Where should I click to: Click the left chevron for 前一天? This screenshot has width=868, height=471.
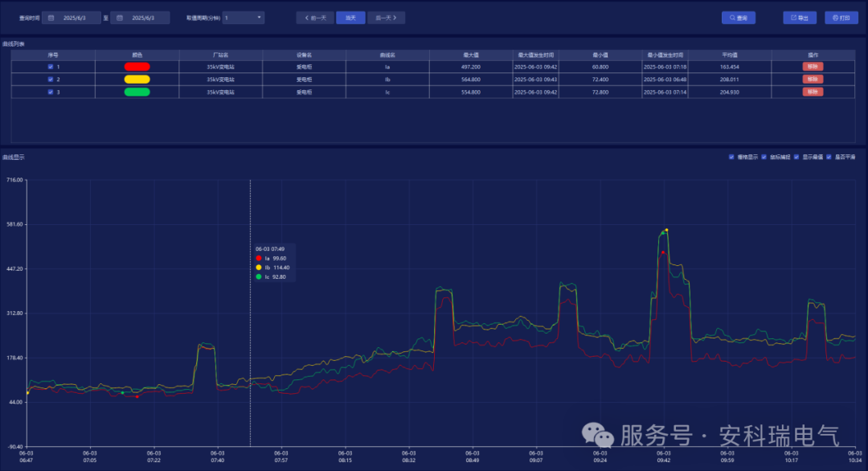(x=307, y=18)
